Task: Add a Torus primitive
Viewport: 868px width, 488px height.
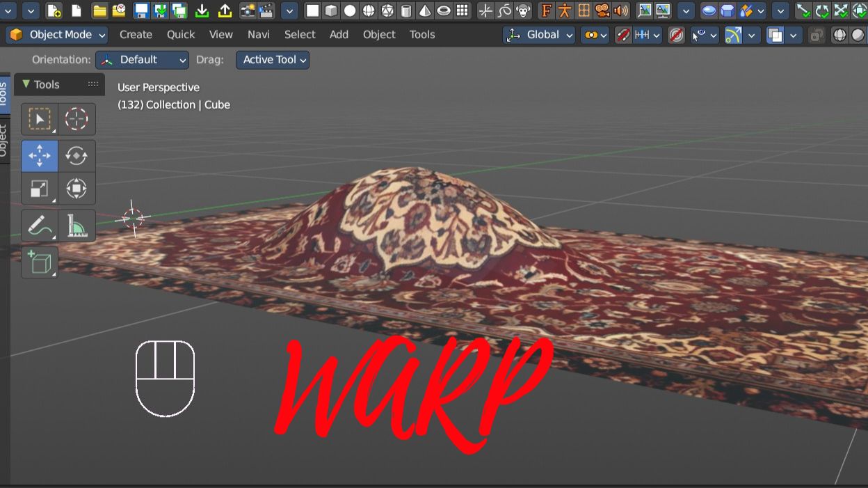Action: (444, 10)
